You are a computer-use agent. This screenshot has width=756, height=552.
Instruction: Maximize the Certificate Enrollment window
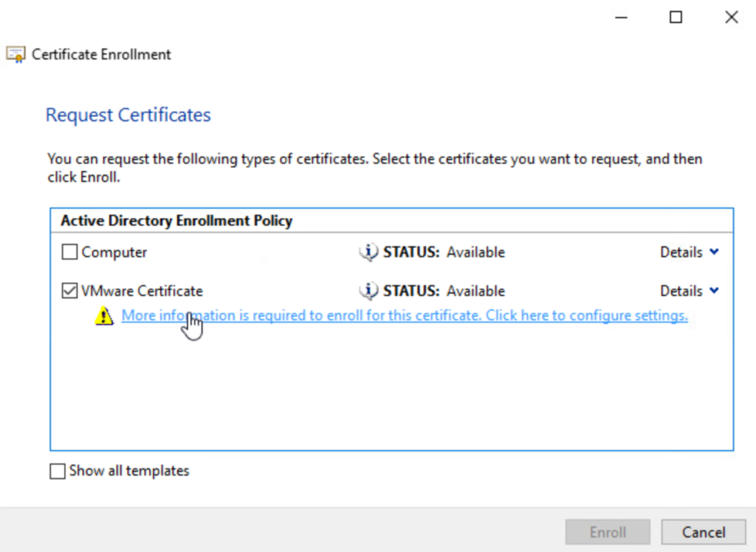click(x=676, y=18)
